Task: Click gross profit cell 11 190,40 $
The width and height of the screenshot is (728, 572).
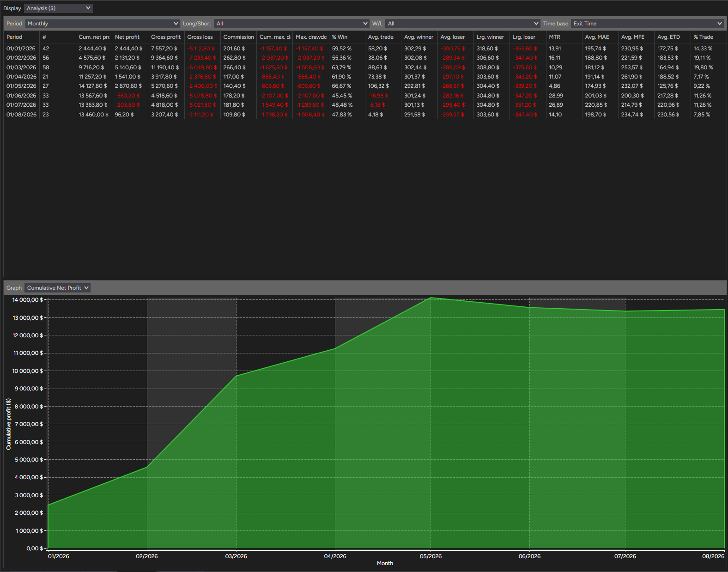Action: click(x=165, y=67)
